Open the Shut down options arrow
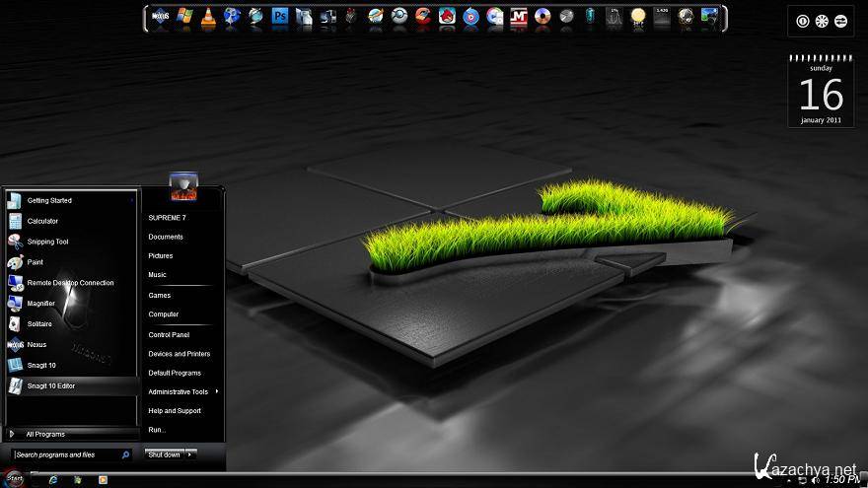 pyautogui.click(x=190, y=454)
